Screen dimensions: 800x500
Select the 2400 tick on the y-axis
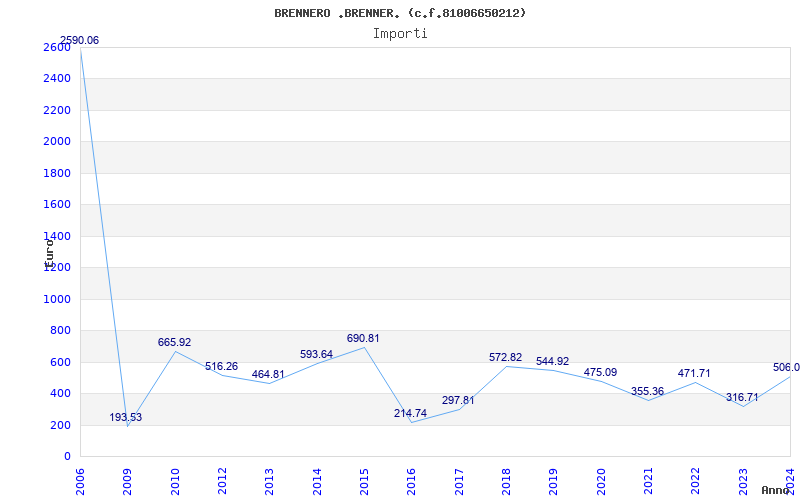click(57, 78)
